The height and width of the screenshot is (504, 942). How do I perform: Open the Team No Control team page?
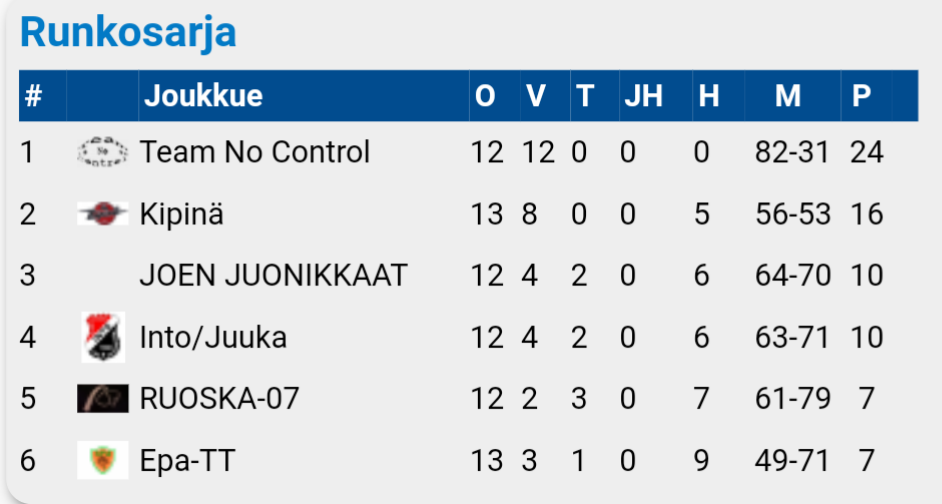[255, 152]
